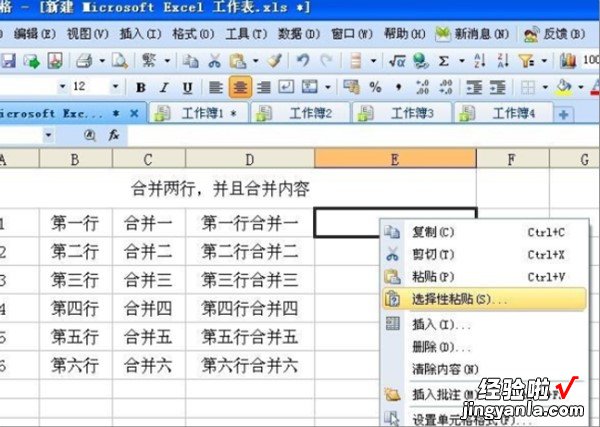Close the active Microsoft Exc... document tab
The height and width of the screenshot is (427, 600).
pos(134,113)
